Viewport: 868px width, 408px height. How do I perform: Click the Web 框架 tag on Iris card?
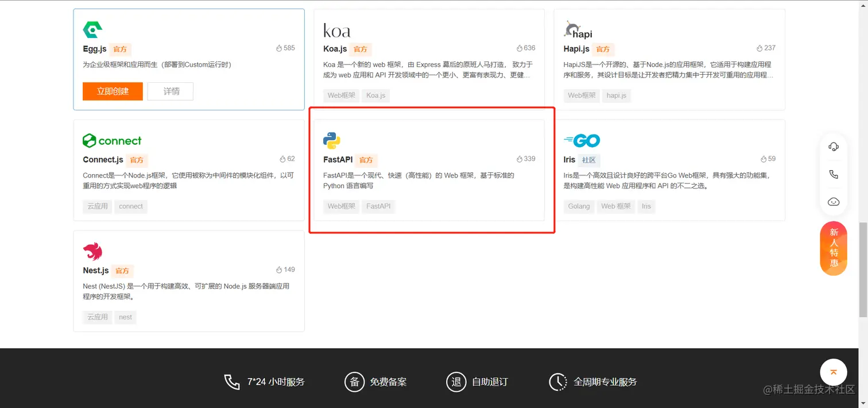(616, 206)
